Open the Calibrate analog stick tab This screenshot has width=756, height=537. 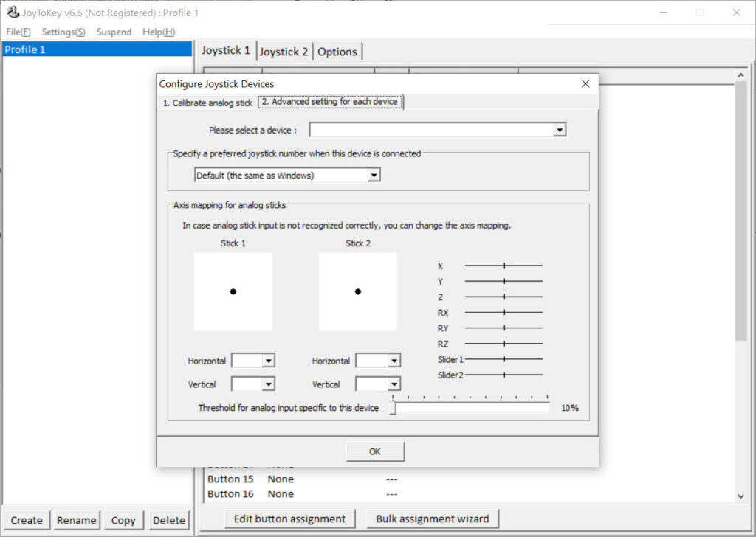[x=207, y=103]
